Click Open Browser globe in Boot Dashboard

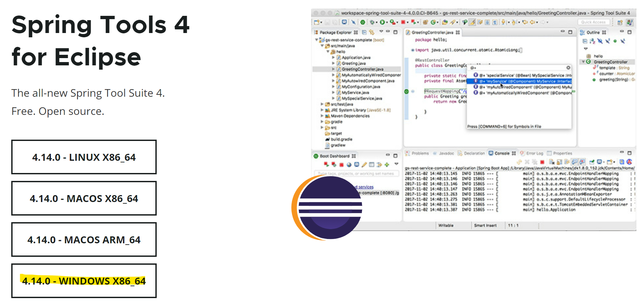[x=349, y=165]
